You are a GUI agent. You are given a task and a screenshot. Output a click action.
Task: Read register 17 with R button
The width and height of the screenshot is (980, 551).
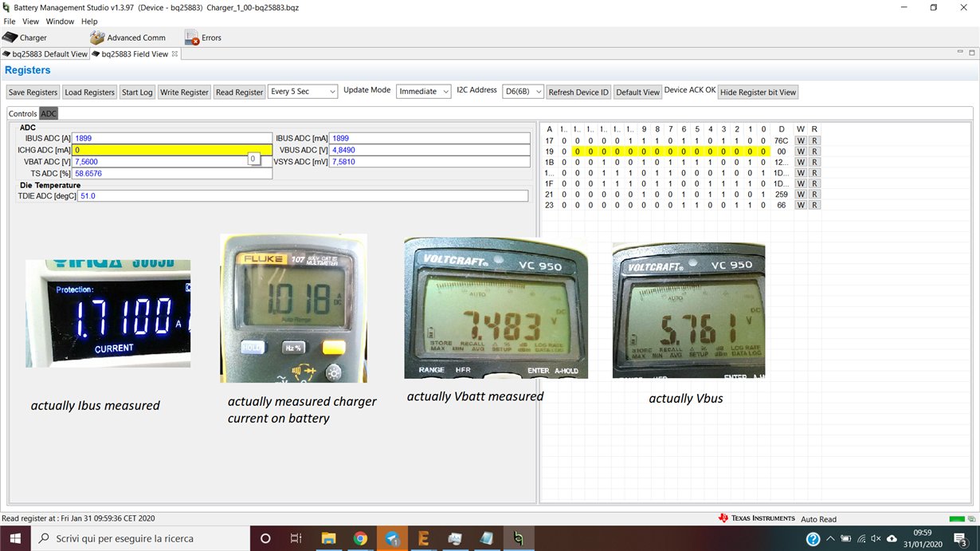814,140
